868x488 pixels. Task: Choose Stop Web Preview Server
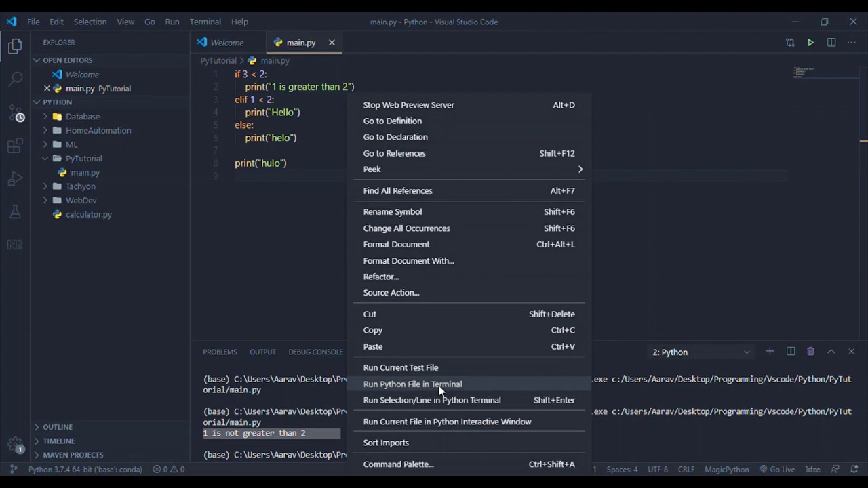click(x=469, y=105)
